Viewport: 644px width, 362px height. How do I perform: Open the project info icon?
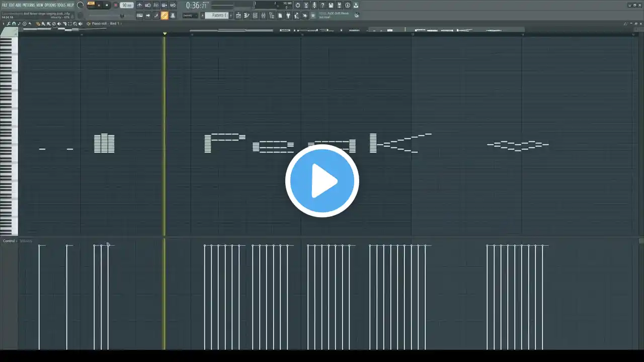click(x=347, y=5)
